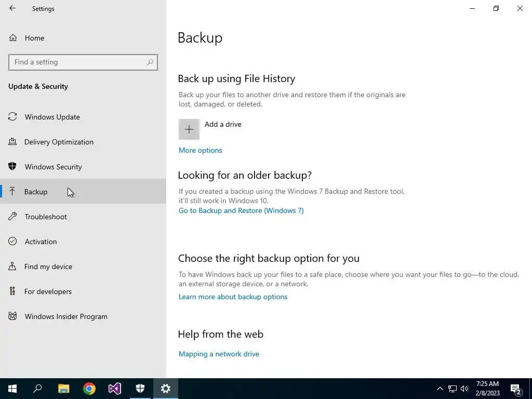Open More options link
This screenshot has width=532, height=399.
click(x=200, y=150)
